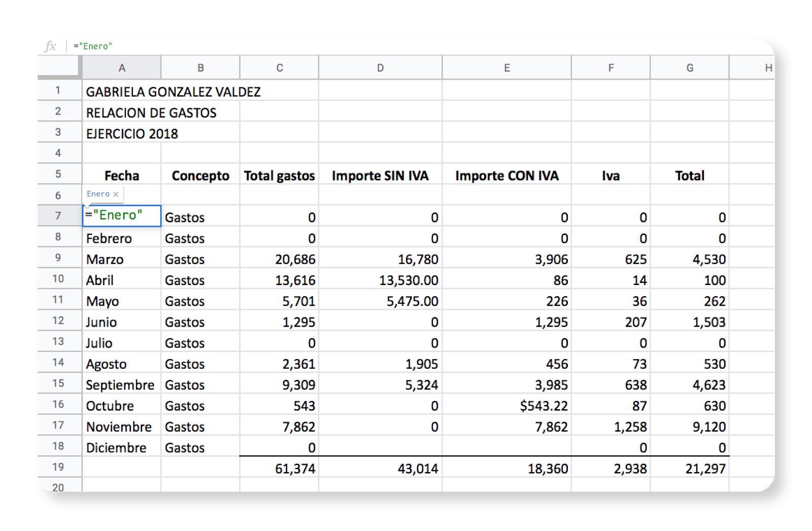The width and height of the screenshot is (812, 531).
Task: Click the $543.22 cell
Action: 506,406
